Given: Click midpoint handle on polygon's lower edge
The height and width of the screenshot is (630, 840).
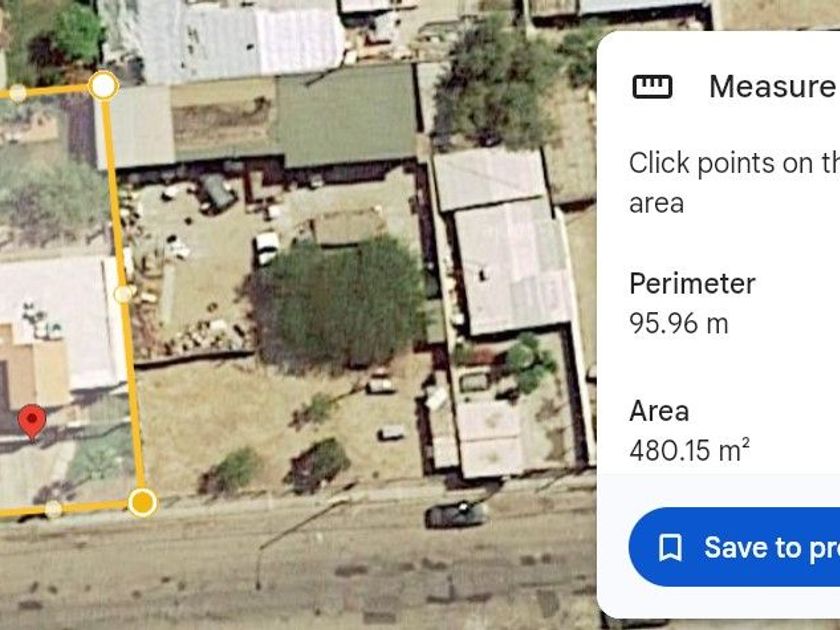Looking at the screenshot, I should 53,509.
